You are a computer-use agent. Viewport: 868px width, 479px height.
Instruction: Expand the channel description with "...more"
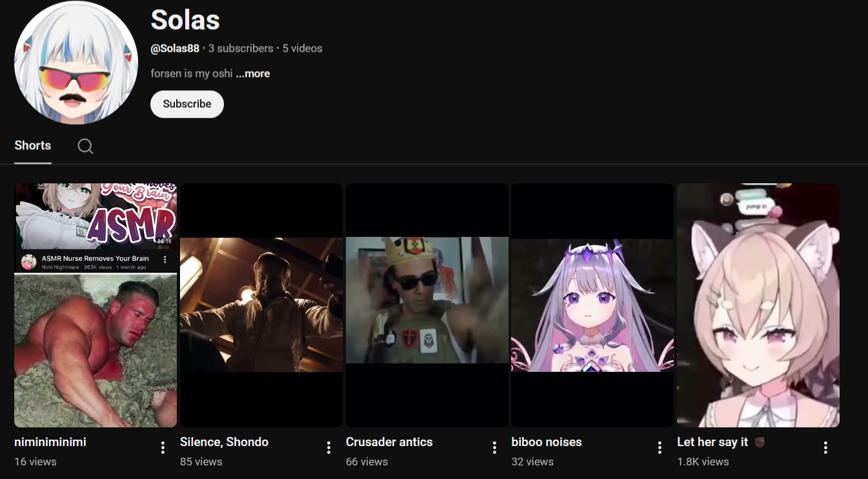253,74
